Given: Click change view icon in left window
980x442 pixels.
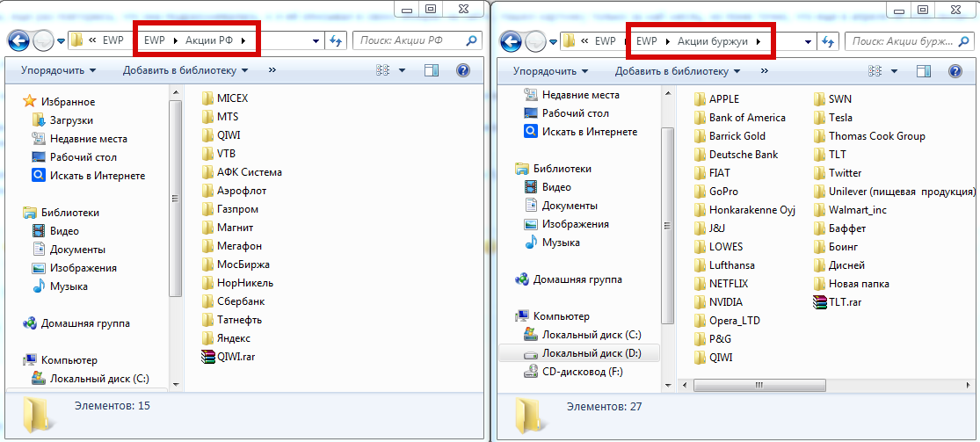Looking at the screenshot, I should 383,70.
